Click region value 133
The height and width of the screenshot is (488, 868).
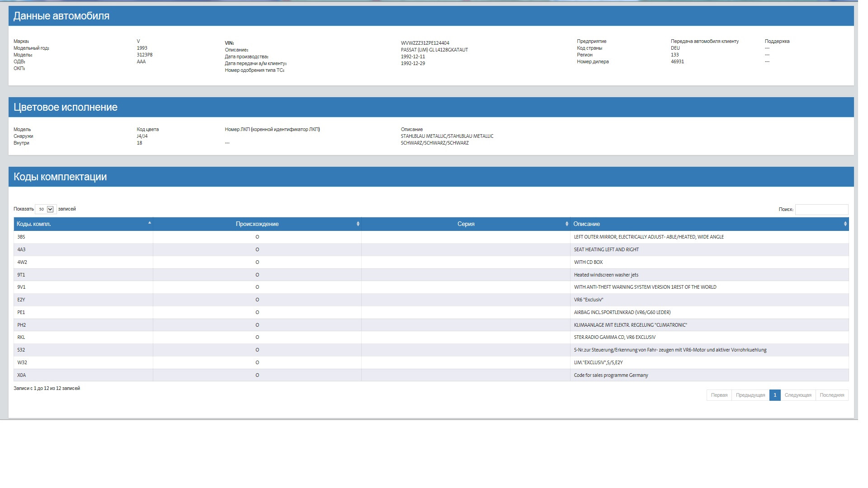click(x=675, y=55)
